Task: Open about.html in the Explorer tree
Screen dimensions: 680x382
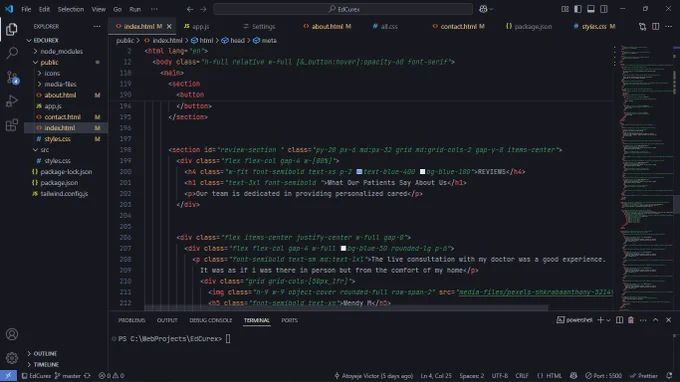Action: (60, 95)
